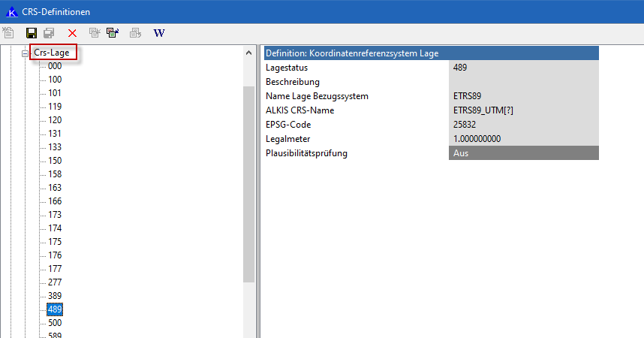Click the empty Beschreibung value field
Viewport: 644px width, 338px height.
coord(523,82)
